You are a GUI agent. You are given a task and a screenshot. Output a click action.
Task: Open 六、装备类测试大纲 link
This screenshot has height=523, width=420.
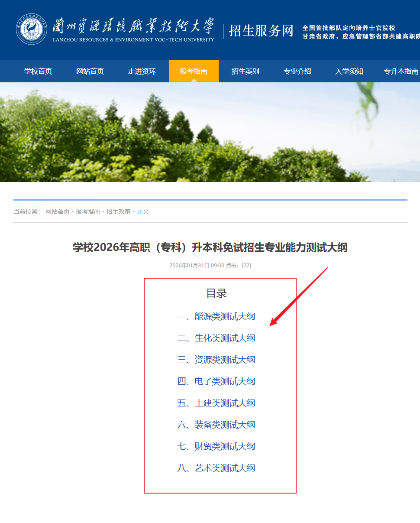(216, 425)
